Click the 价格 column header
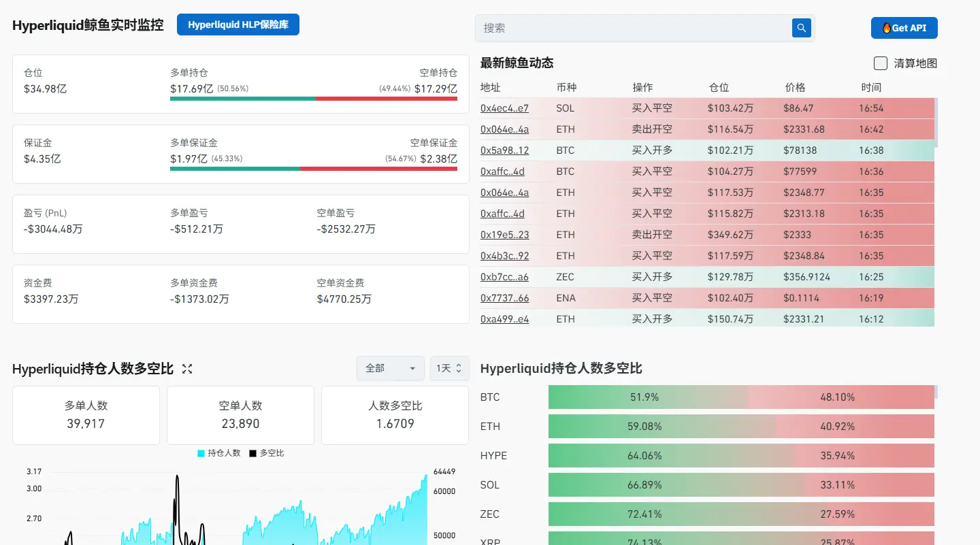 click(795, 88)
